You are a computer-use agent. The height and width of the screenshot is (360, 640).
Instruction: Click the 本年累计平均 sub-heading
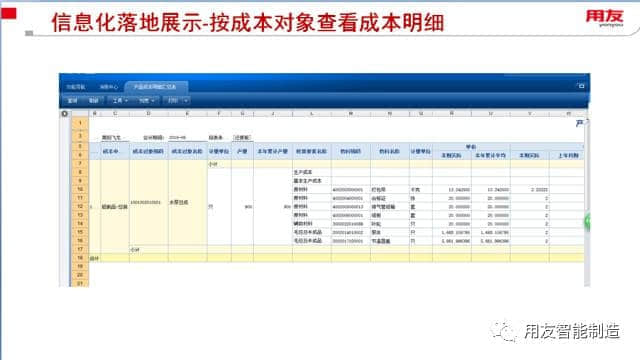click(x=490, y=156)
